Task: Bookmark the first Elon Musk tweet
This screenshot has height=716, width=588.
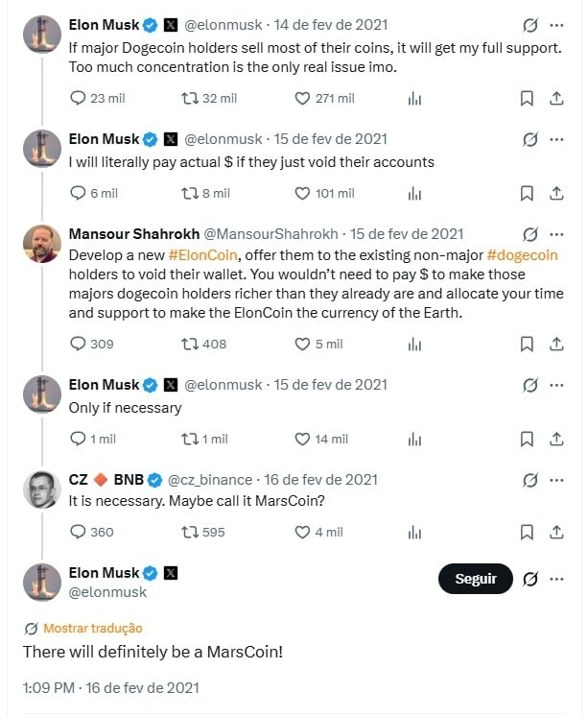Action: 527,98
